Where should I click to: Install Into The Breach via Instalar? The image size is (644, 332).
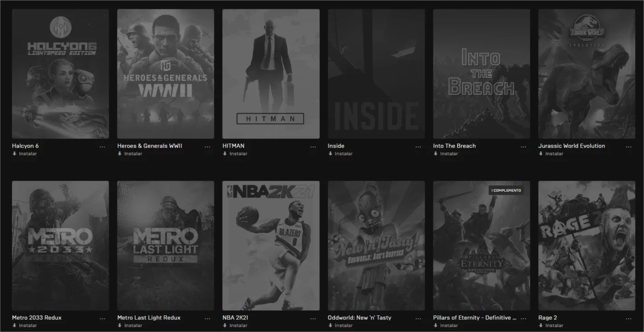pyautogui.click(x=446, y=154)
